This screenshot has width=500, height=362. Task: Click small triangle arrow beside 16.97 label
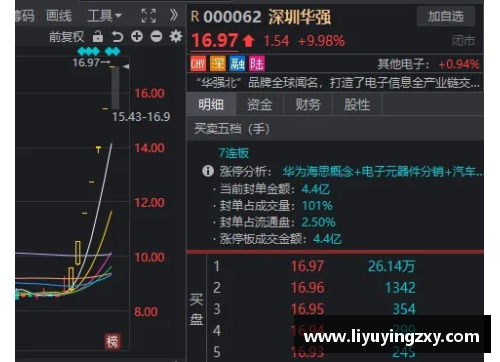pos(126,67)
